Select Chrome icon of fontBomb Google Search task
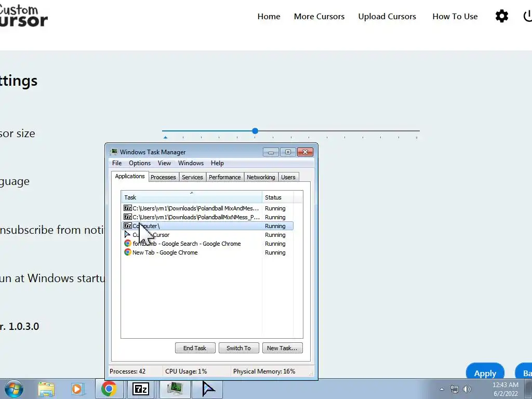This screenshot has height=399, width=532. click(x=128, y=243)
